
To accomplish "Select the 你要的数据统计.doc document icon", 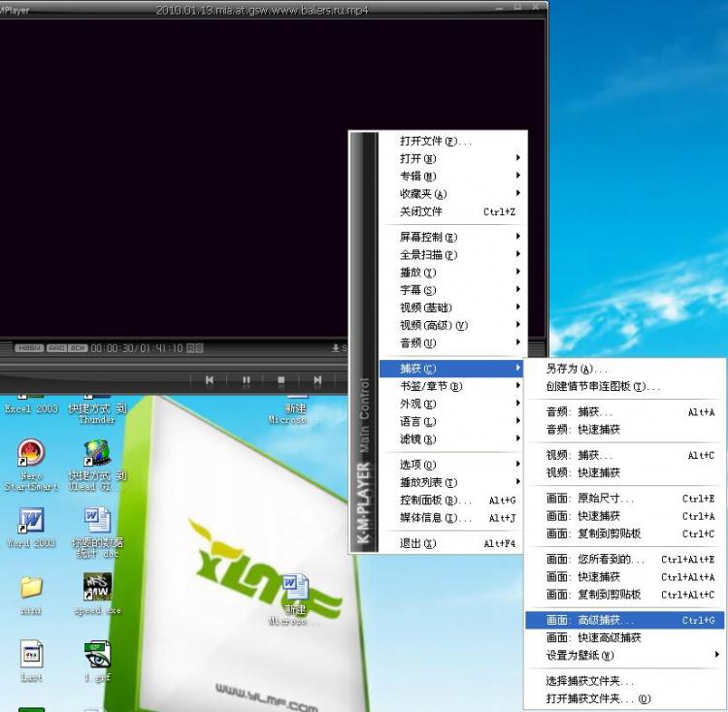I will tap(97, 533).
